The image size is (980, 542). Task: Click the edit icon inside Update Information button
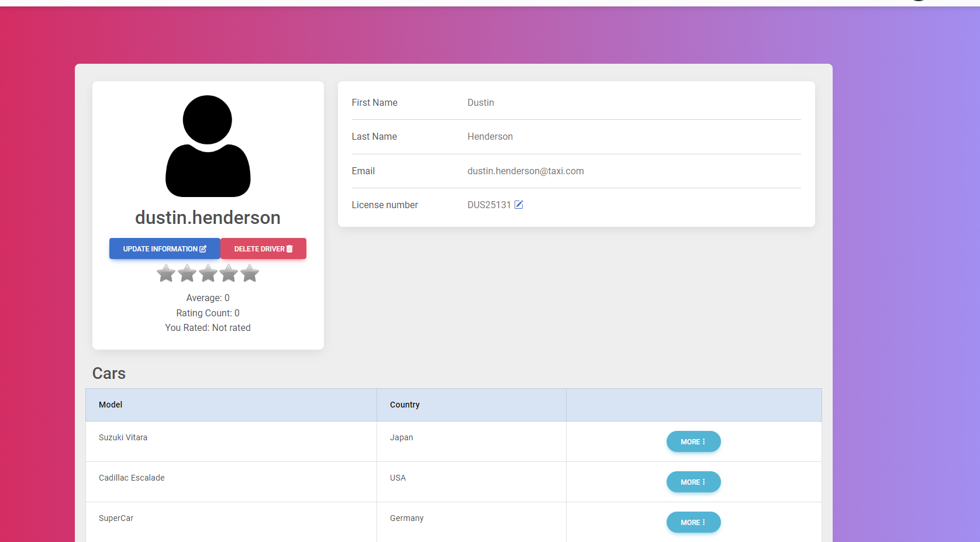202,248
